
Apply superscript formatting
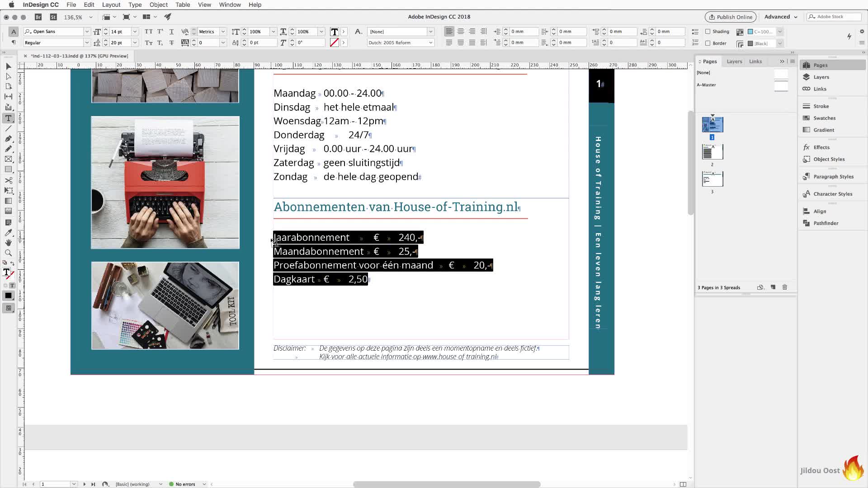point(160,32)
